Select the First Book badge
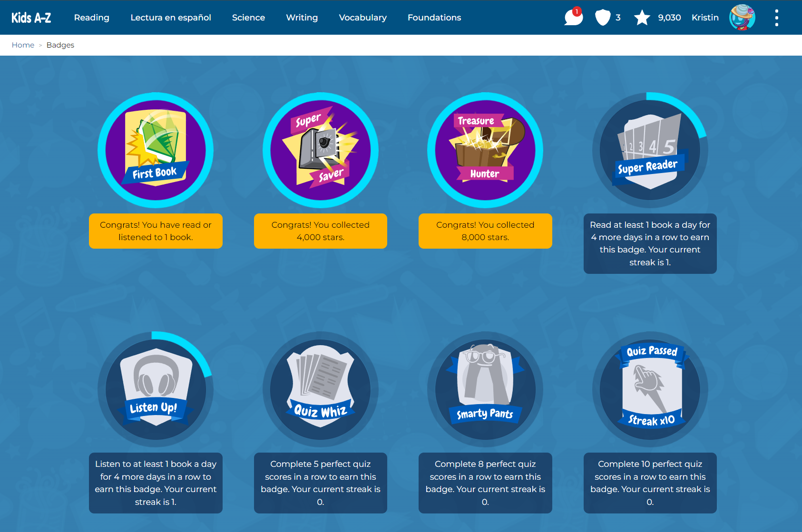Viewport: 802px width, 532px height. [156, 150]
